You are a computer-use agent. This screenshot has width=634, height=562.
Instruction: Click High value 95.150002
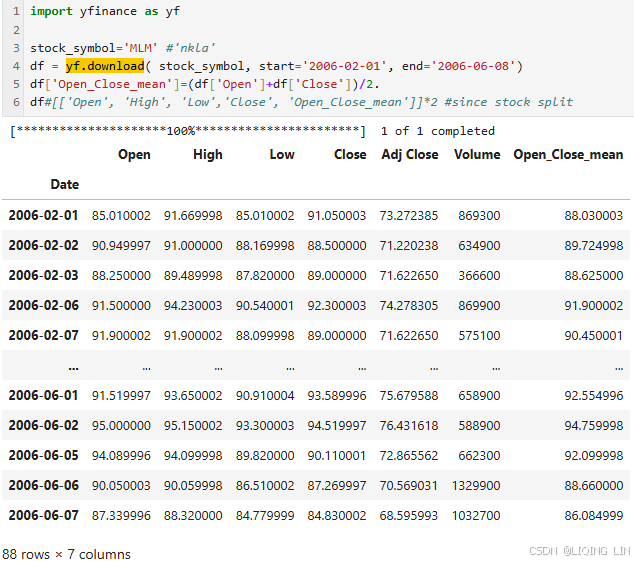click(193, 426)
